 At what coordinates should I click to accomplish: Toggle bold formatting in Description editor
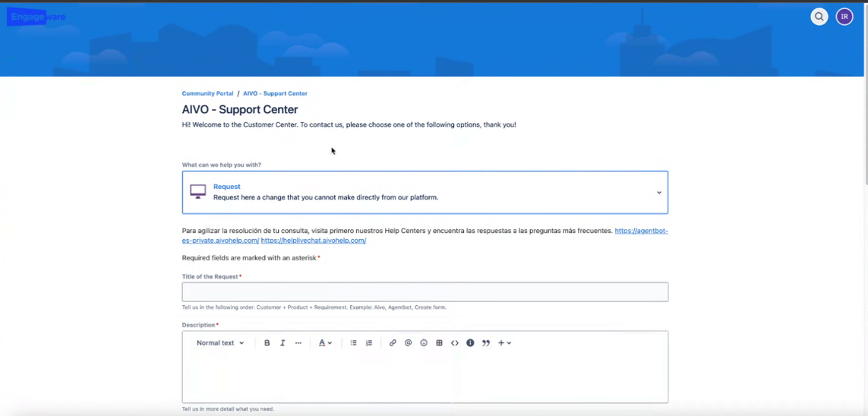point(267,343)
